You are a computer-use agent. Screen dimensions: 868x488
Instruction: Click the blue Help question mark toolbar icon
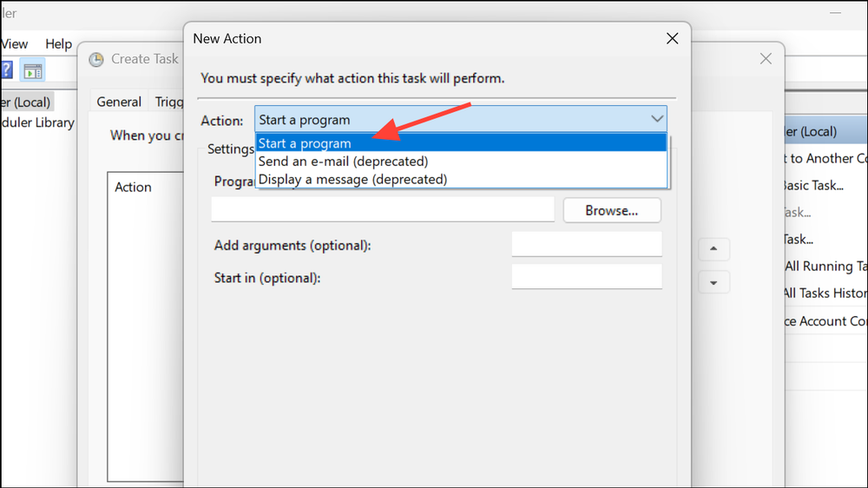tap(4, 71)
